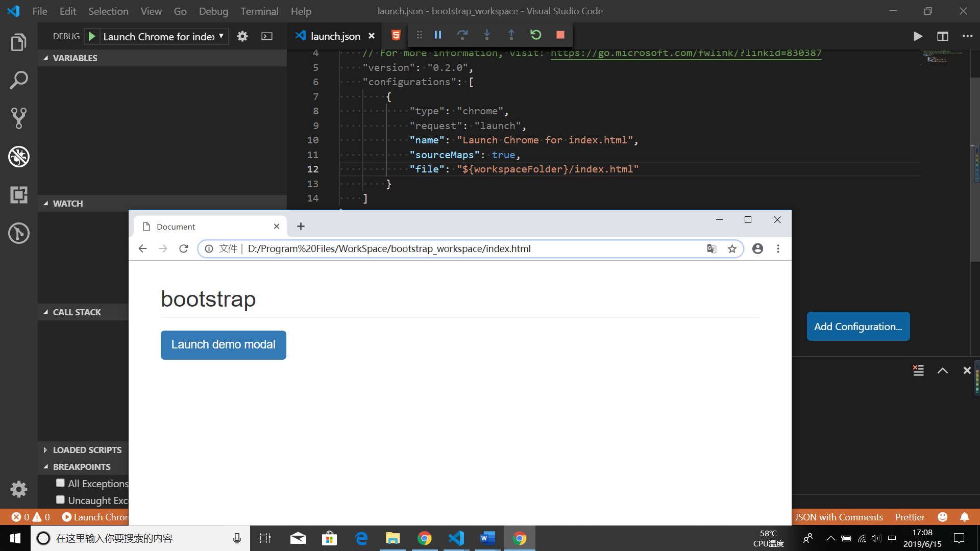This screenshot has width=980, height=551.
Task: Click the debug pause/resume icon
Action: 437,35
